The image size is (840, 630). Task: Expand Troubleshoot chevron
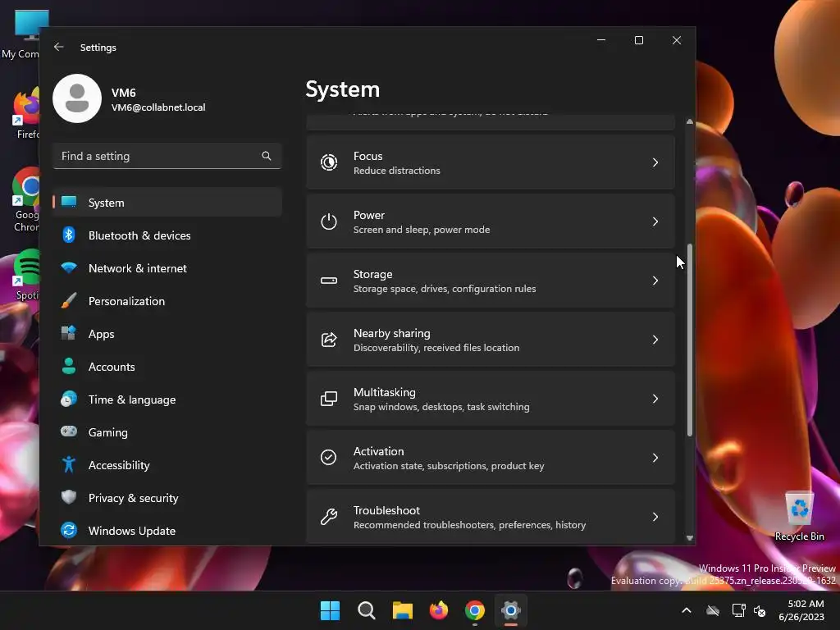(655, 517)
